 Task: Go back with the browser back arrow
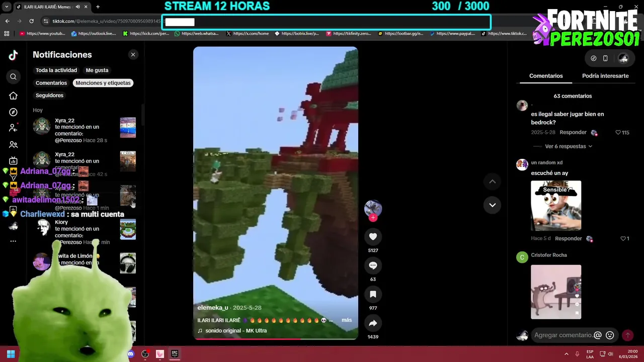(7, 21)
